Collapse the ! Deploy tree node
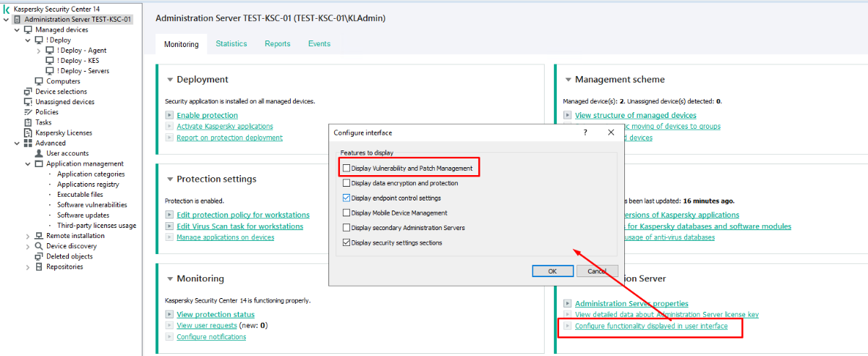Image resolution: width=868 pixels, height=356 pixels. (28, 41)
